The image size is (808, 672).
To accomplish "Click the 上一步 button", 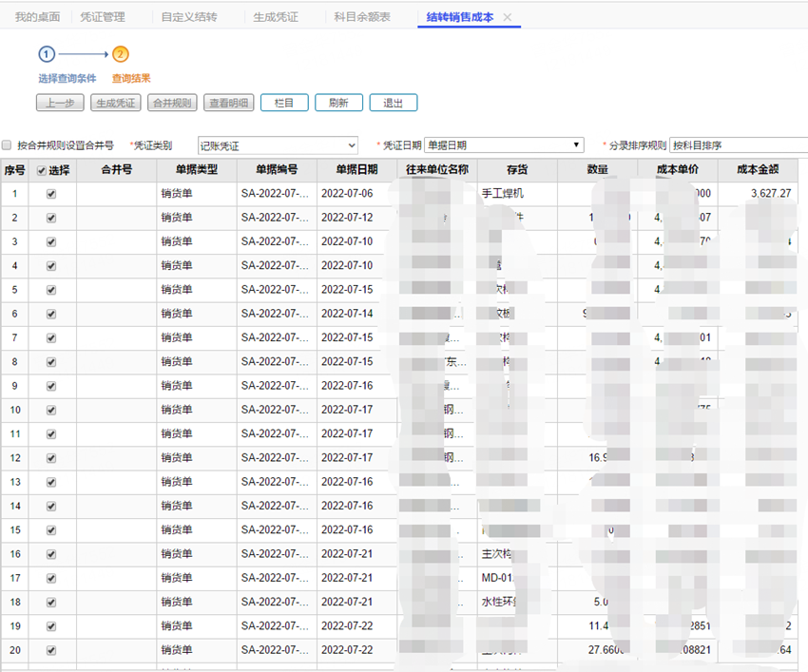I will [x=60, y=103].
